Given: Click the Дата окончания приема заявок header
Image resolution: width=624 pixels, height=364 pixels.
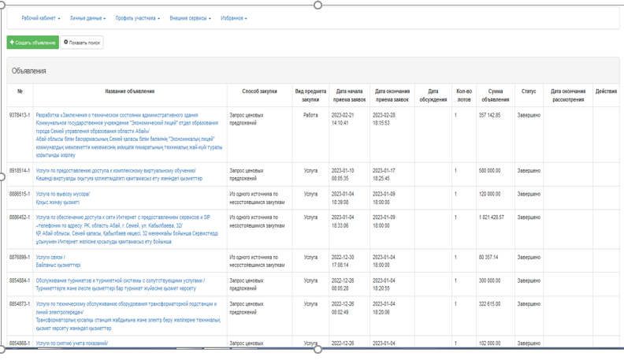Looking at the screenshot, I should point(392,95).
